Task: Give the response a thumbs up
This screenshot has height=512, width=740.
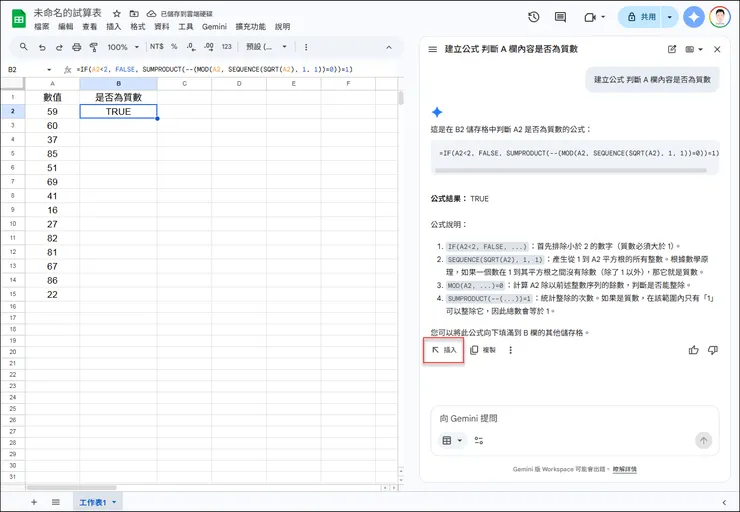Action: tap(693, 350)
